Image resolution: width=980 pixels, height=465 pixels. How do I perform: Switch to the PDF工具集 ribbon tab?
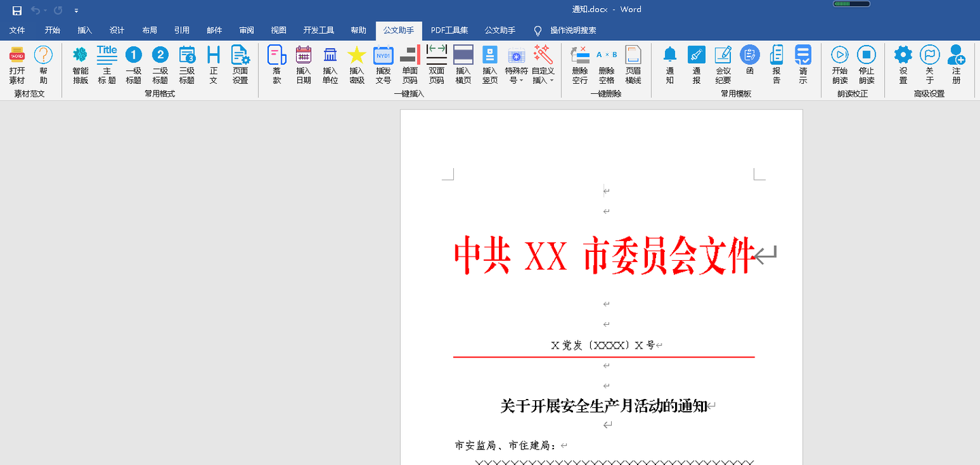click(449, 30)
